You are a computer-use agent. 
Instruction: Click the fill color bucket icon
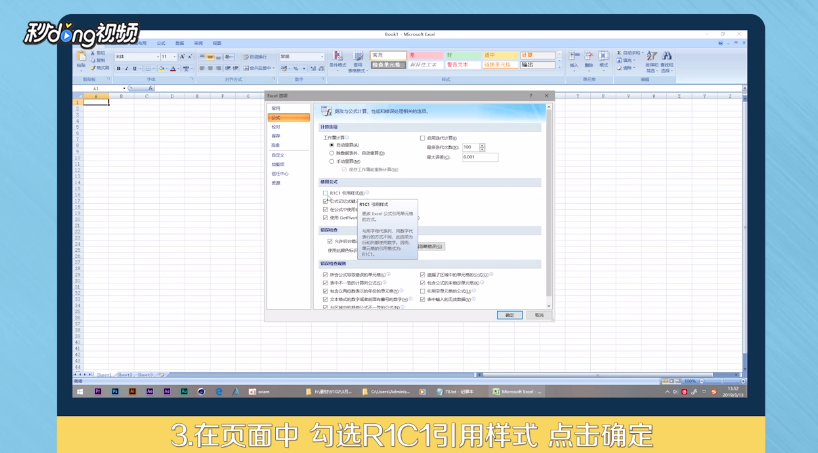click(x=161, y=68)
